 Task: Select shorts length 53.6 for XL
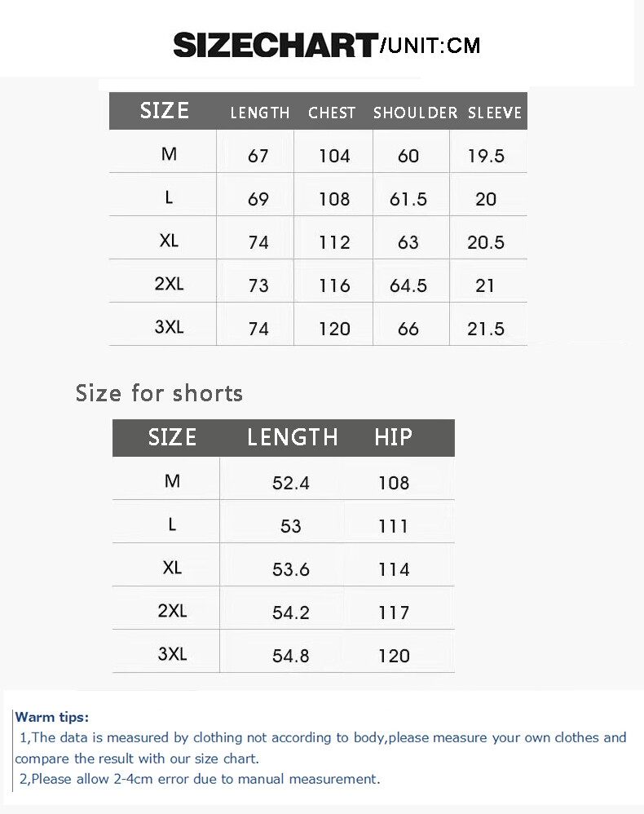[x=291, y=569]
